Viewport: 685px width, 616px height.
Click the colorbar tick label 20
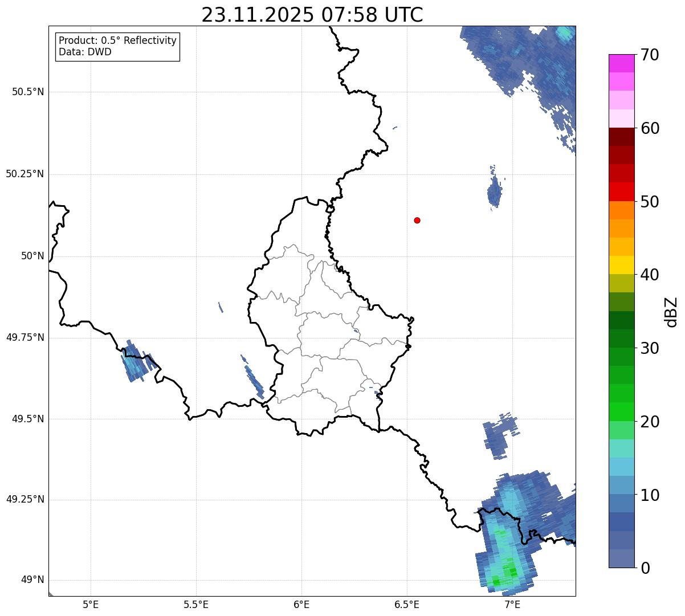pos(650,422)
